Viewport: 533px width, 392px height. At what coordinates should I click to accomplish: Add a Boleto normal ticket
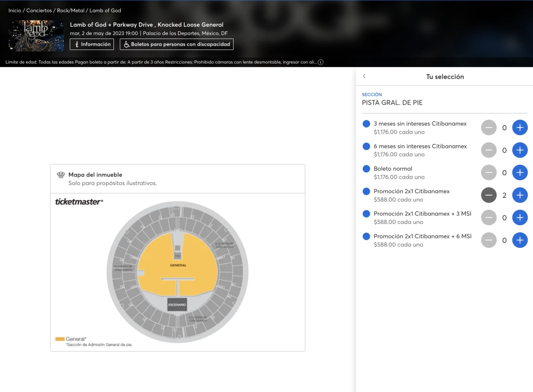[x=519, y=172]
